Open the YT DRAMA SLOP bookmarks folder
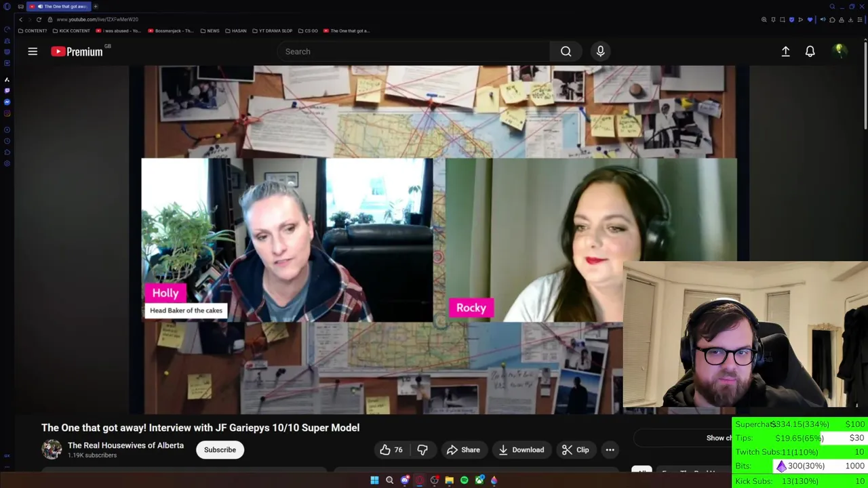Screen dimensions: 868x488 [x=273, y=30]
